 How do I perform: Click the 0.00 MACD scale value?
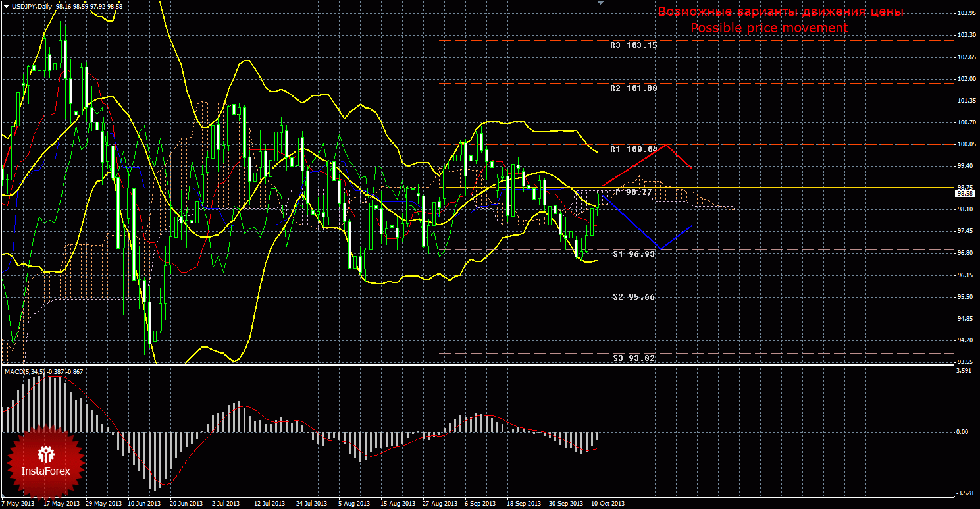pos(963,432)
